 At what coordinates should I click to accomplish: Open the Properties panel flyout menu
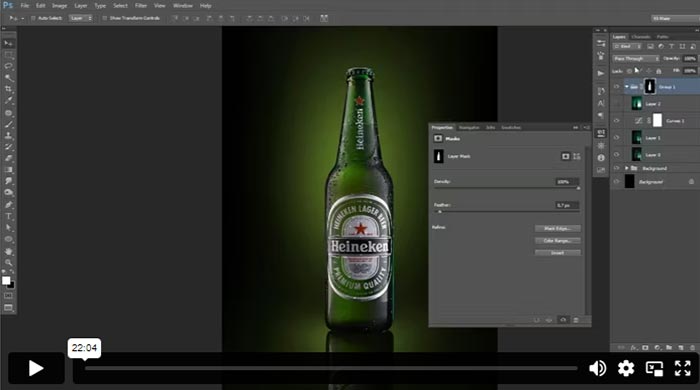click(x=587, y=128)
